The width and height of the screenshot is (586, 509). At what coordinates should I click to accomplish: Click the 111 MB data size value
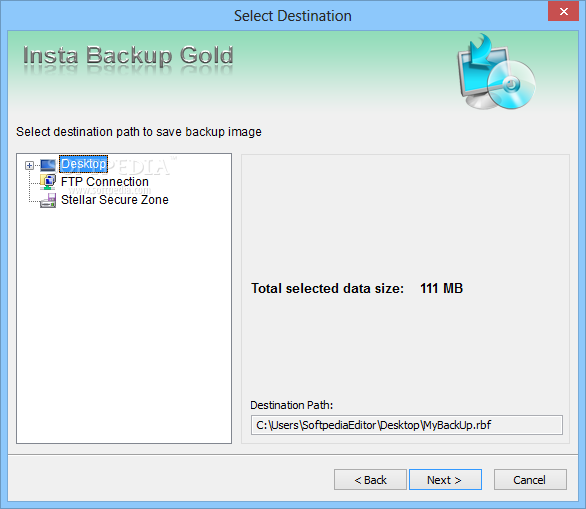click(441, 288)
